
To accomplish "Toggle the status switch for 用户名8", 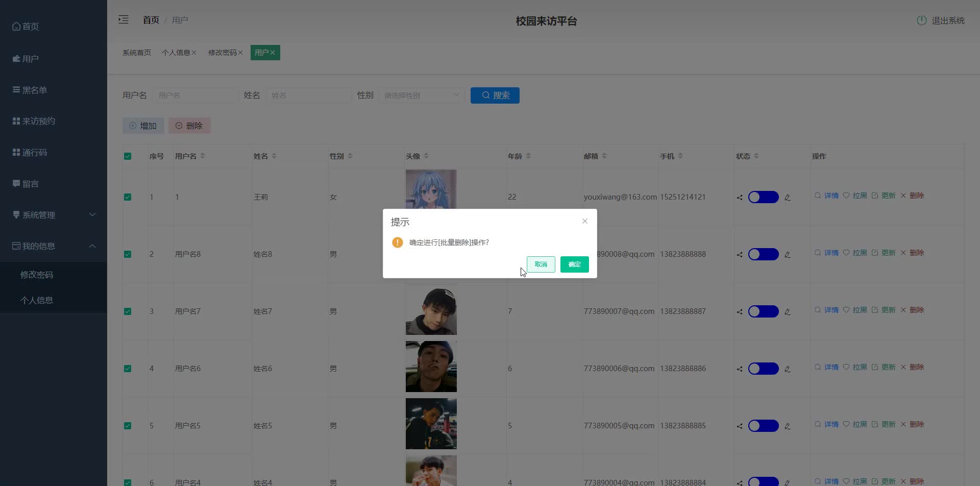I will click(x=763, y=254).
